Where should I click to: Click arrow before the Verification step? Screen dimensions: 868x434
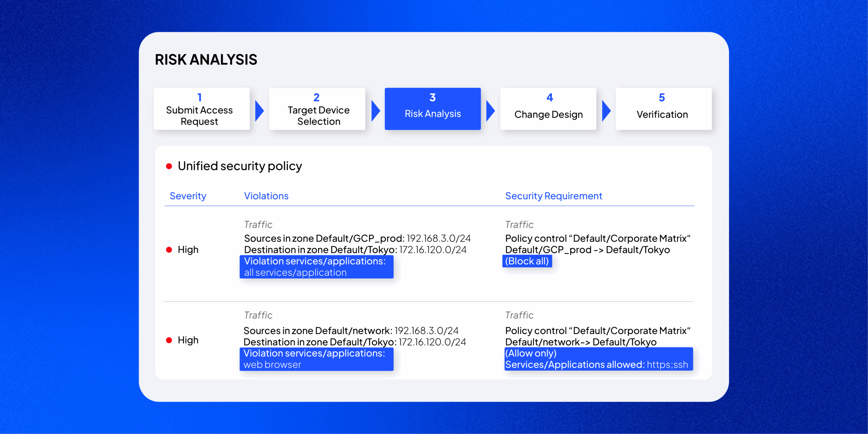pyautogui.click(x=606, y=111)
